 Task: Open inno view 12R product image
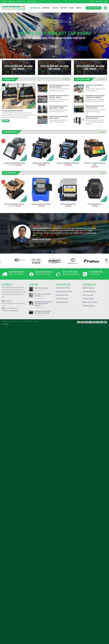(x=95, y=149)
